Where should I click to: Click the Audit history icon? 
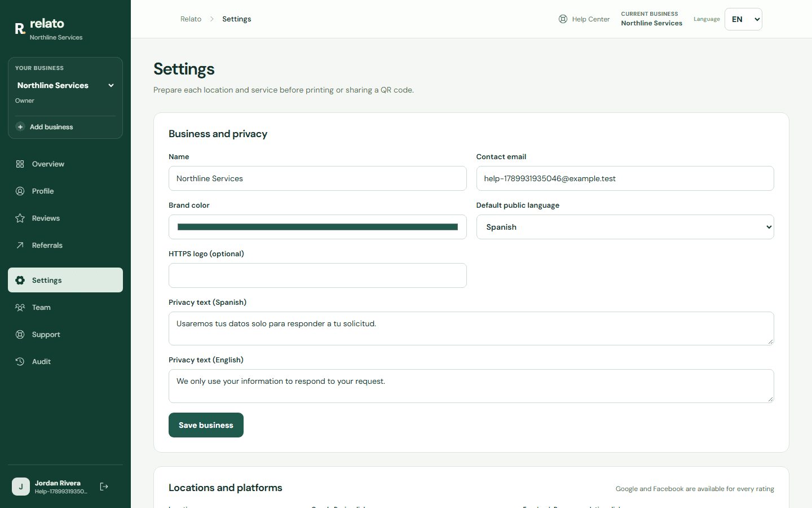click(20, 362)
